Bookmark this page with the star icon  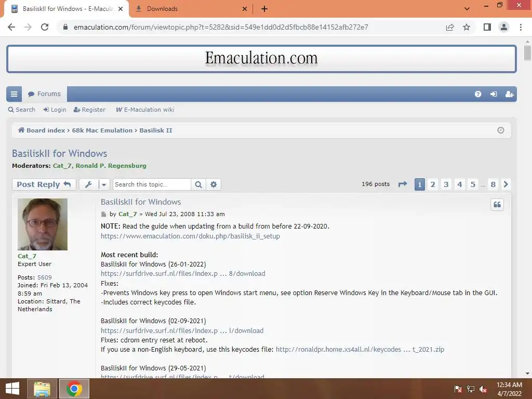pos(467,27)
